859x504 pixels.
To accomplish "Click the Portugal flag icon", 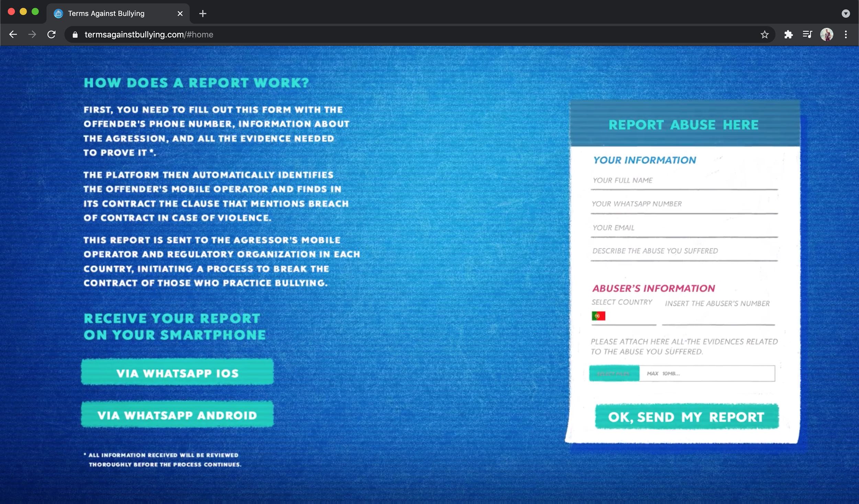I will point(598,316).
